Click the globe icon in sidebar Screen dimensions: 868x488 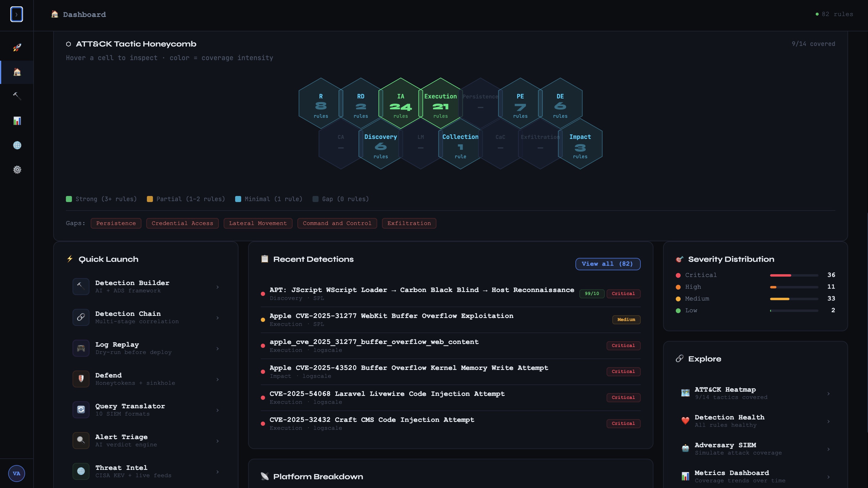(x=17, y=145)
